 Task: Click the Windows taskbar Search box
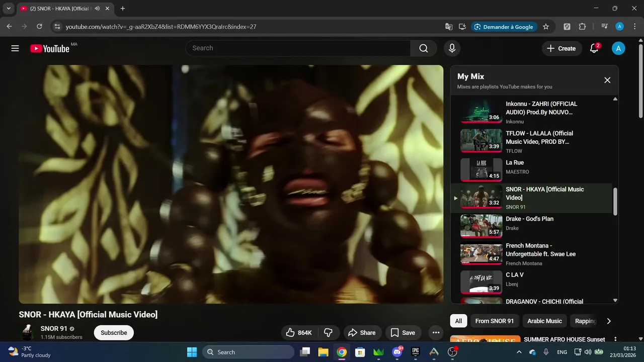(x=248, y=352)
